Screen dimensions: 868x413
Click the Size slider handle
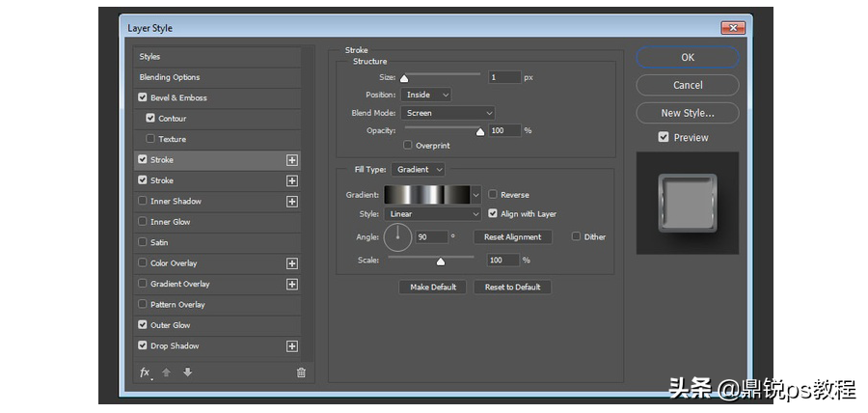(x=404, y=78)
